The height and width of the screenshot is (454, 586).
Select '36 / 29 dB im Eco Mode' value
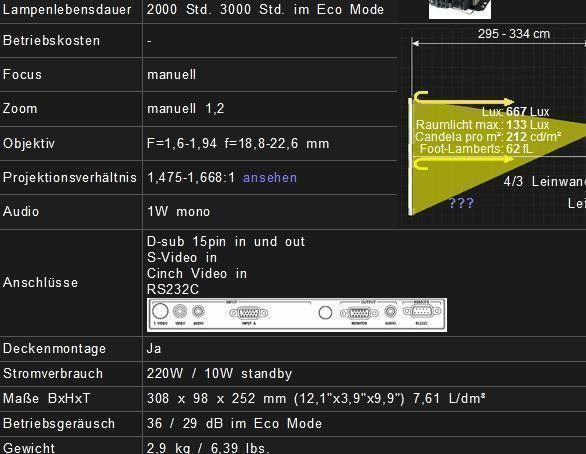pos(234,424)
